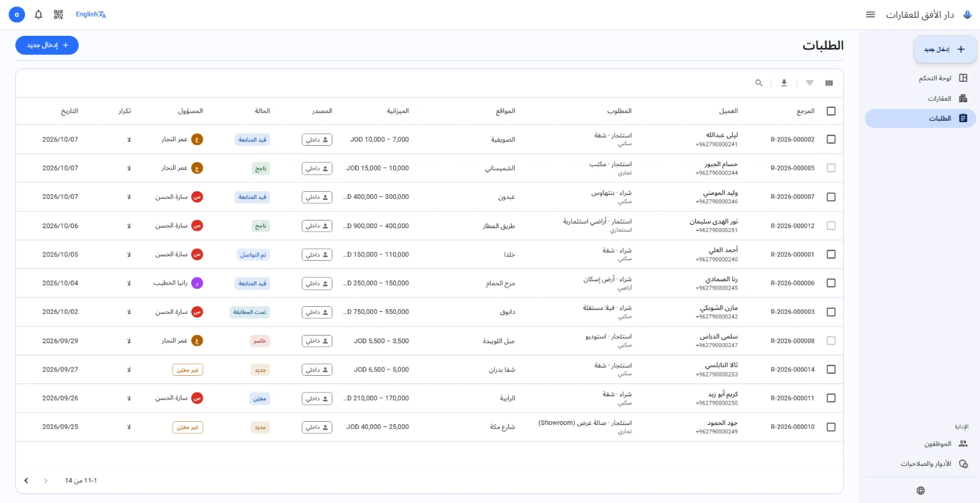Click the ناجح status for حسام الجبور
980x503 pixels.
tap(261, 169)
